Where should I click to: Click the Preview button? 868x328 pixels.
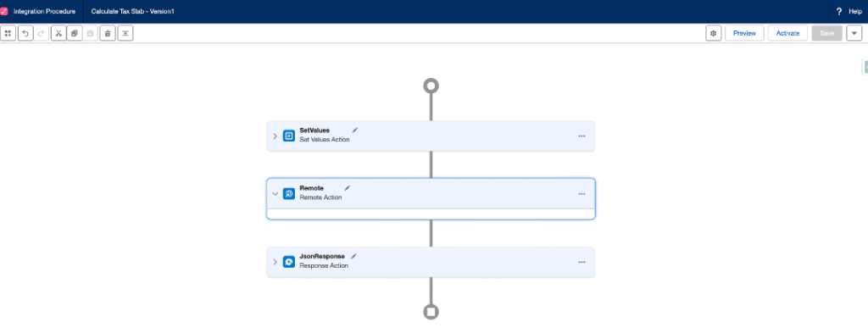click(x=744, y=33)
